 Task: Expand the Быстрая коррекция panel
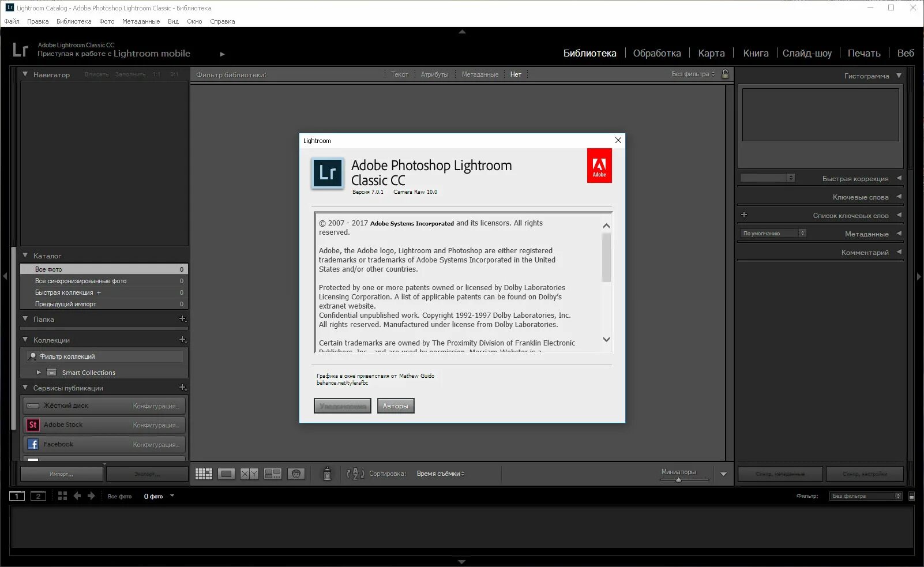pos(899,178)
